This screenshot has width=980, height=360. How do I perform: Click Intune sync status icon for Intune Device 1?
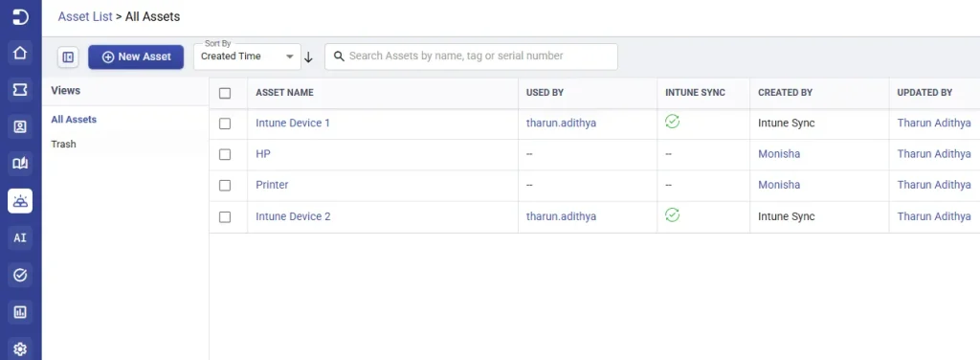[x=673, y=122]
